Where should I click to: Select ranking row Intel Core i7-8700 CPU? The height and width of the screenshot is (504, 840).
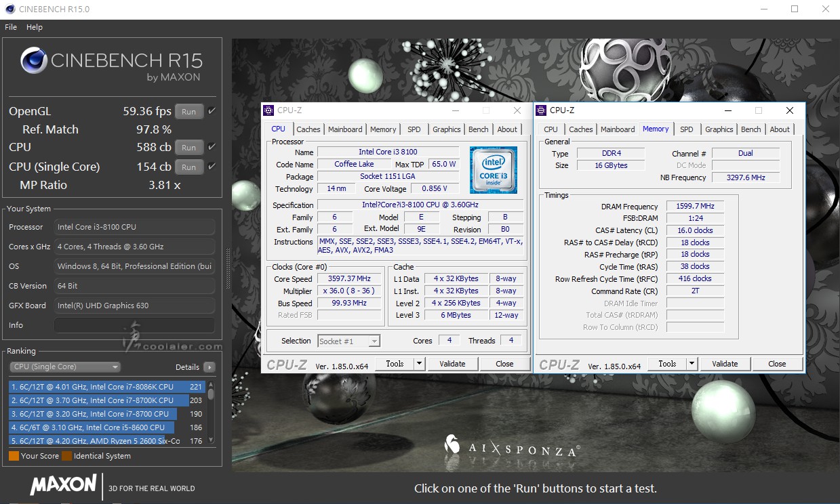click(x=107, y=414)
